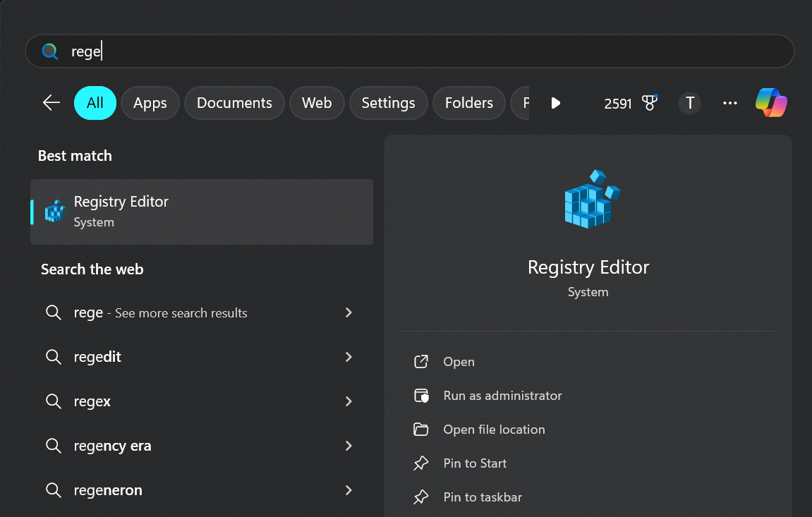Screen dimensions: 812x517
Task: Choose Open for Registry Editor
Action: 459,362
